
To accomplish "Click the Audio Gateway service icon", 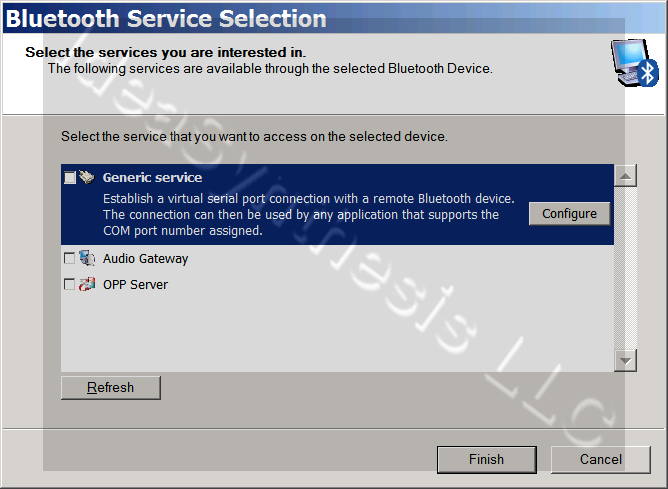I will 86,259.
